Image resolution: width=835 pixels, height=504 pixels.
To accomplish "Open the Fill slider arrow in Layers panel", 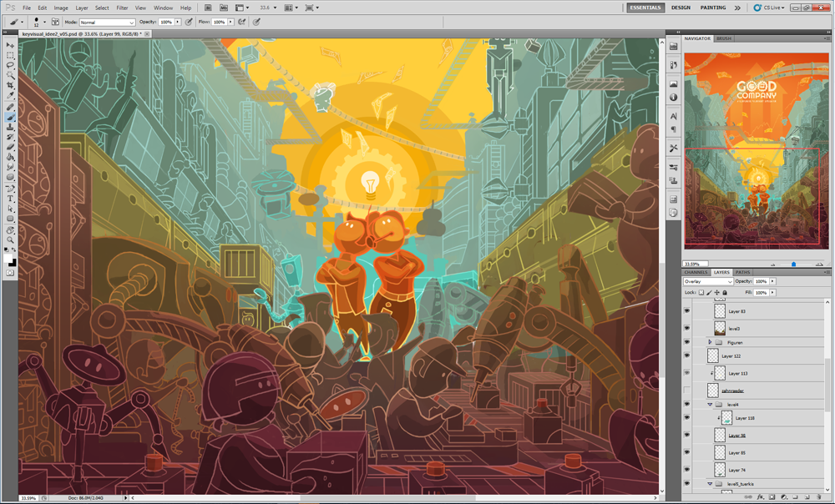I will pyautogui.click(x=772, y=293).
